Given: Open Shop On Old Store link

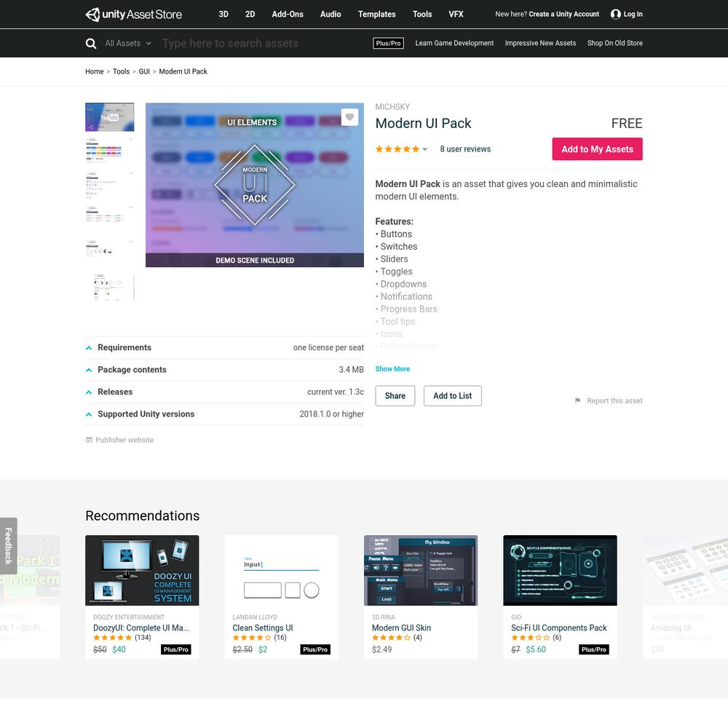Looking at the screenshot, I should (x=614, y=43).
